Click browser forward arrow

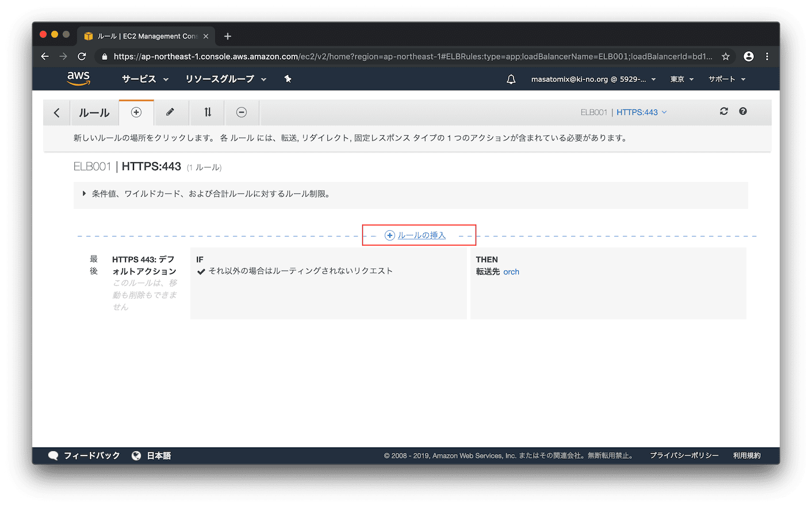63,56
